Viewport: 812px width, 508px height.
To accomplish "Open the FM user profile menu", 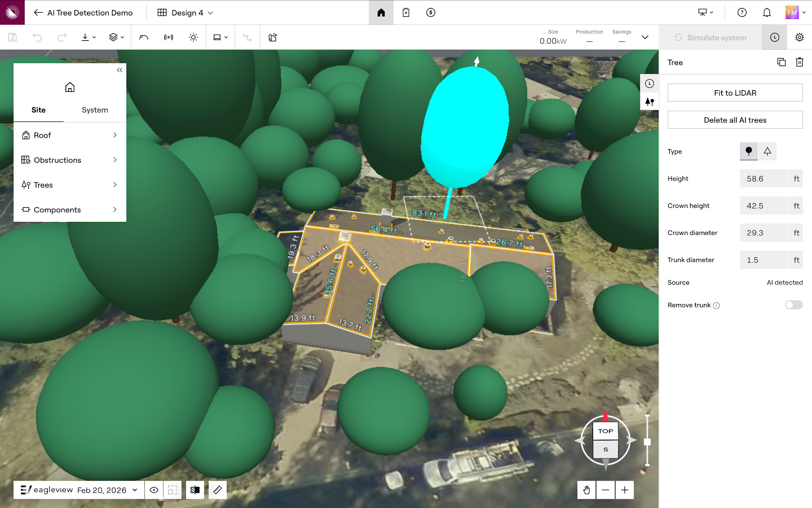I will pos(795,13).
